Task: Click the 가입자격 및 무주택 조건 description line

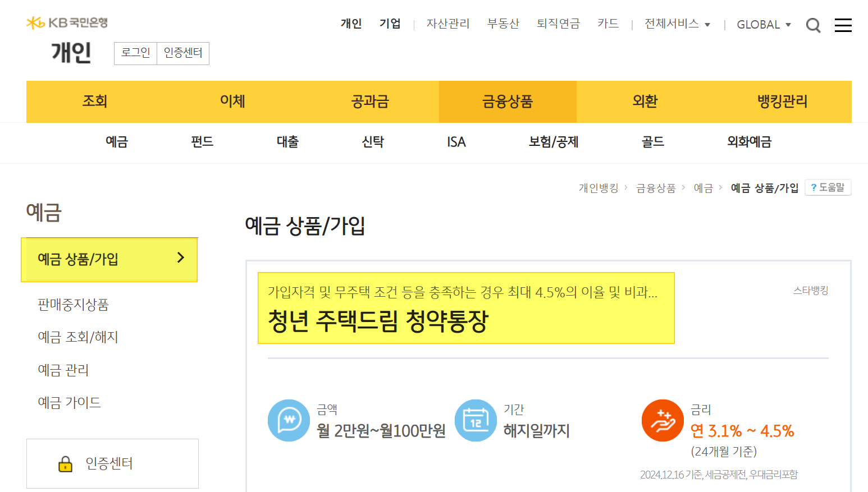Action: click(463, 292)
